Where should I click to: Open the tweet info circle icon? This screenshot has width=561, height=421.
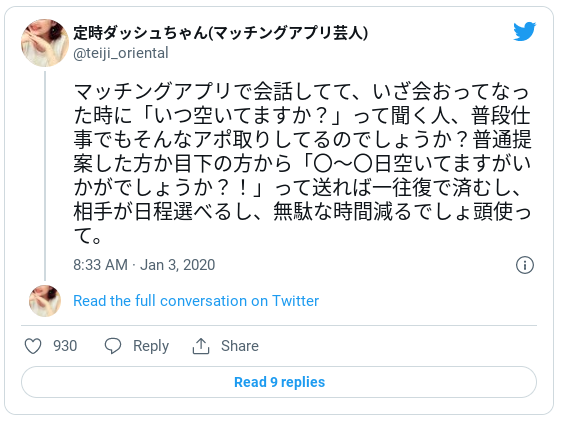point(525,265)
